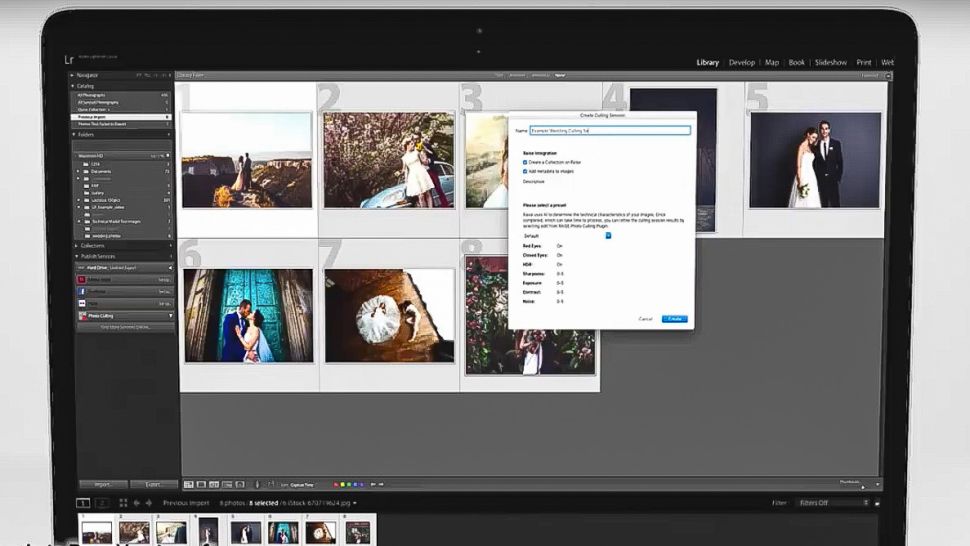Click Cancel in the culling dialog
Image resolution: width=970 pixels, height=546 pixels.
pos(645,319)
